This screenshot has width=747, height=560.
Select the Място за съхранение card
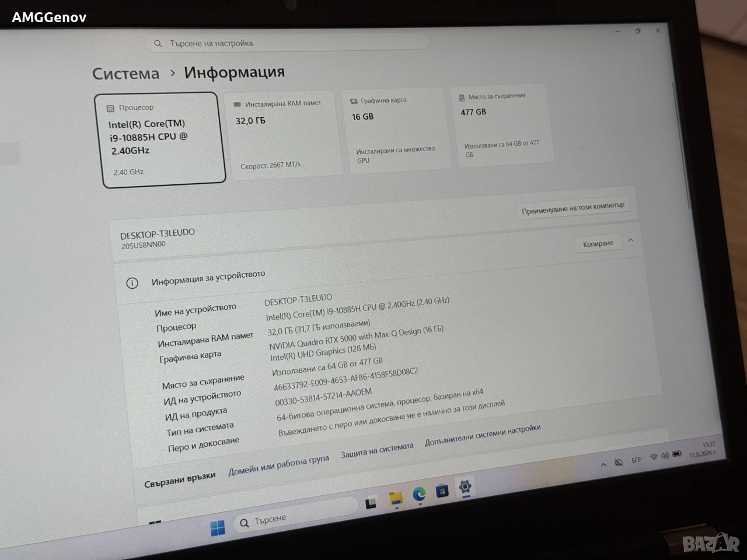tap(503, 126)
